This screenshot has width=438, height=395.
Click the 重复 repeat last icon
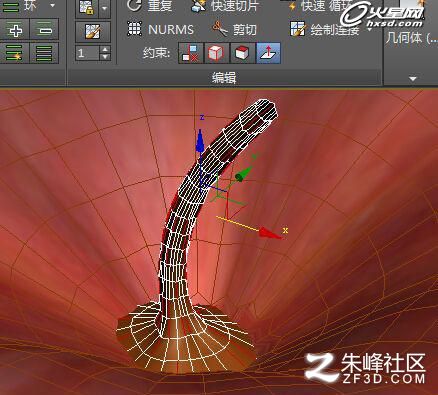click(135, 6)
